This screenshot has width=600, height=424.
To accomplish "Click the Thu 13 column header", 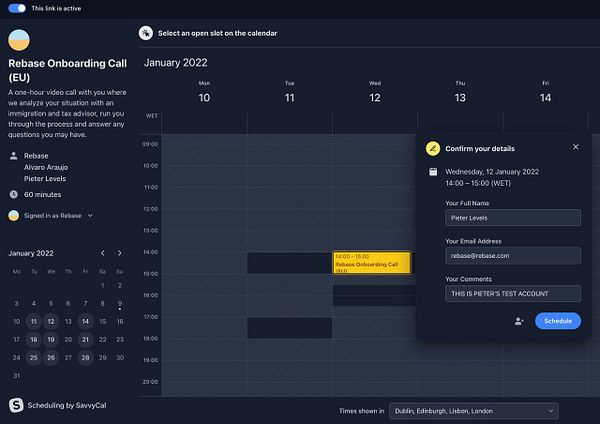I will tap(460, 92).
